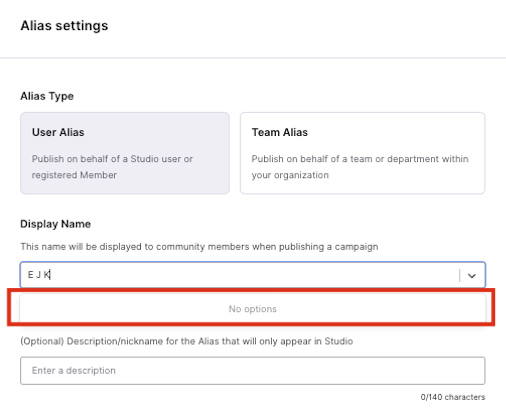This screenshot has width=506, height=409.
Task: Open the Display Name dropdown chevron
Action: click(471, 276)
